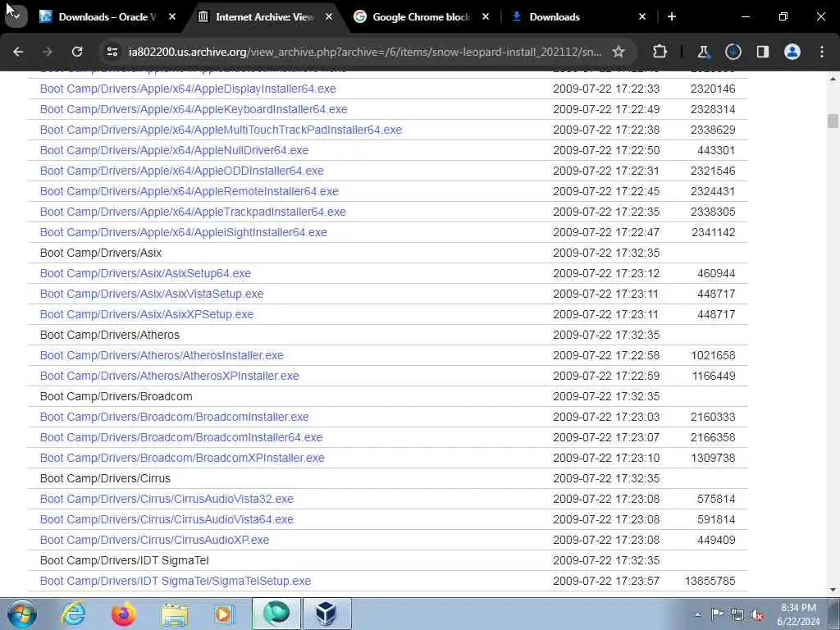Select the Boot Camp/Drivers/Broadcom folder text
This screenshot has height=630, width=840.
tap(116, 396)
